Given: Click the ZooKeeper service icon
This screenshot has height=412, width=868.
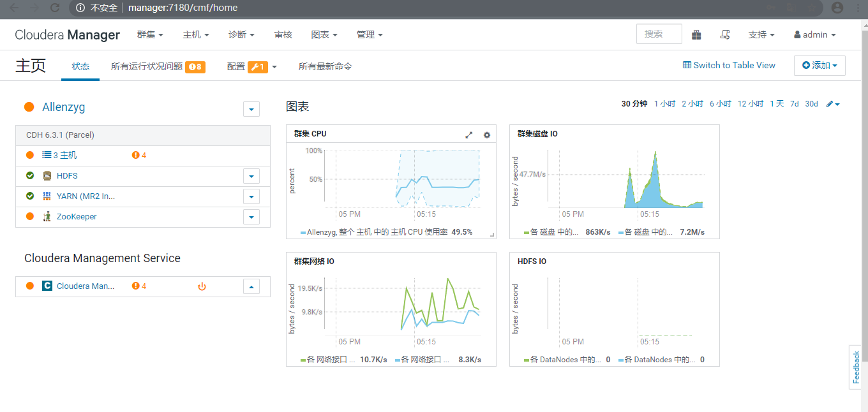Looking at the screenshot, I should pos(47,217).
